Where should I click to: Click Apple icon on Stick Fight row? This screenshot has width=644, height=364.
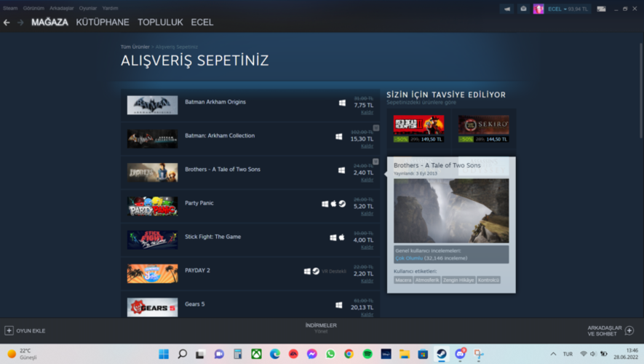click(341, 237)
